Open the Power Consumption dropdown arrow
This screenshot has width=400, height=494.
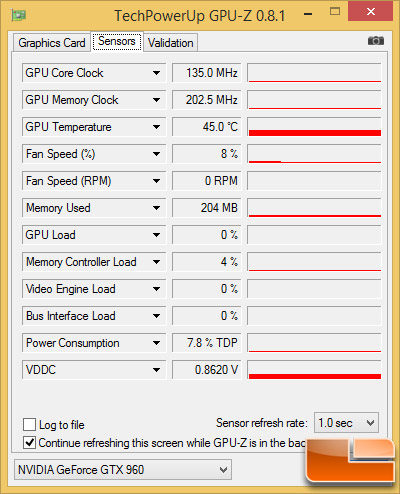[x=156, y=343]
